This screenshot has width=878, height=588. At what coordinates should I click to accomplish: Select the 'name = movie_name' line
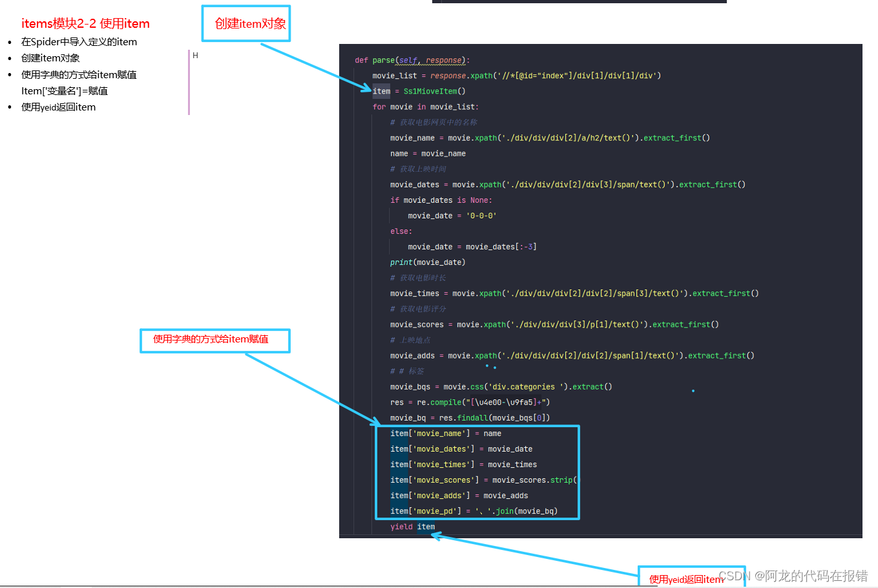point(428,153)
